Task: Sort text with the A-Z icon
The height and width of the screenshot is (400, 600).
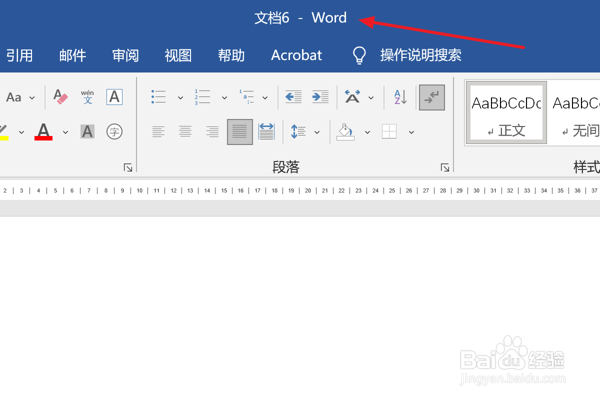Action: point(400,97)
